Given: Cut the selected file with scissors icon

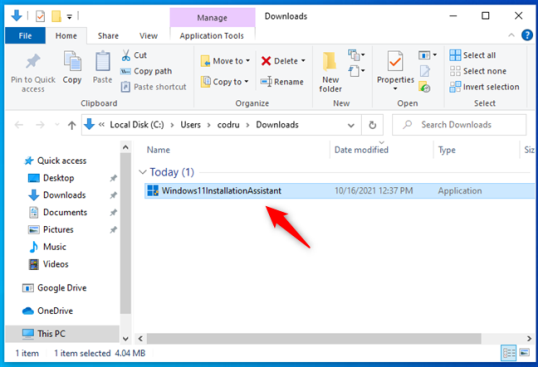Looking at the screenshot, I should click(126, 55).
